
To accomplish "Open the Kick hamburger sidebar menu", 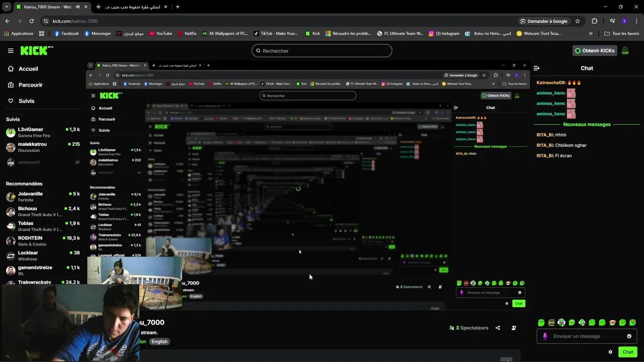I will 11,50.
